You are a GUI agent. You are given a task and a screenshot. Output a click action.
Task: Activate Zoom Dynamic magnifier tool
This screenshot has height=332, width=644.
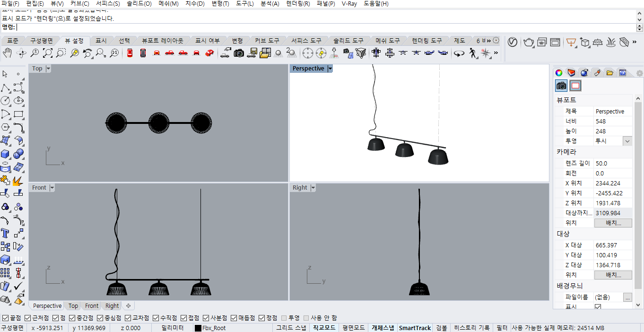tap(35, 53)
